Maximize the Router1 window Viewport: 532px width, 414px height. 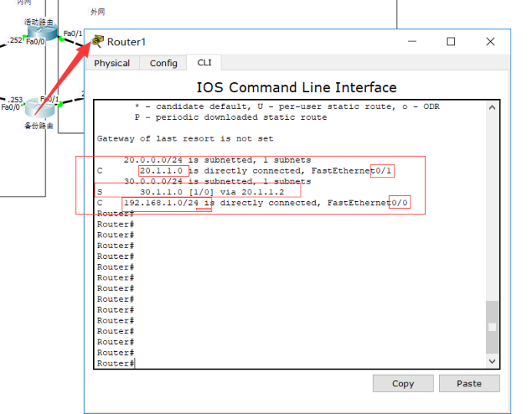[451, 41]
